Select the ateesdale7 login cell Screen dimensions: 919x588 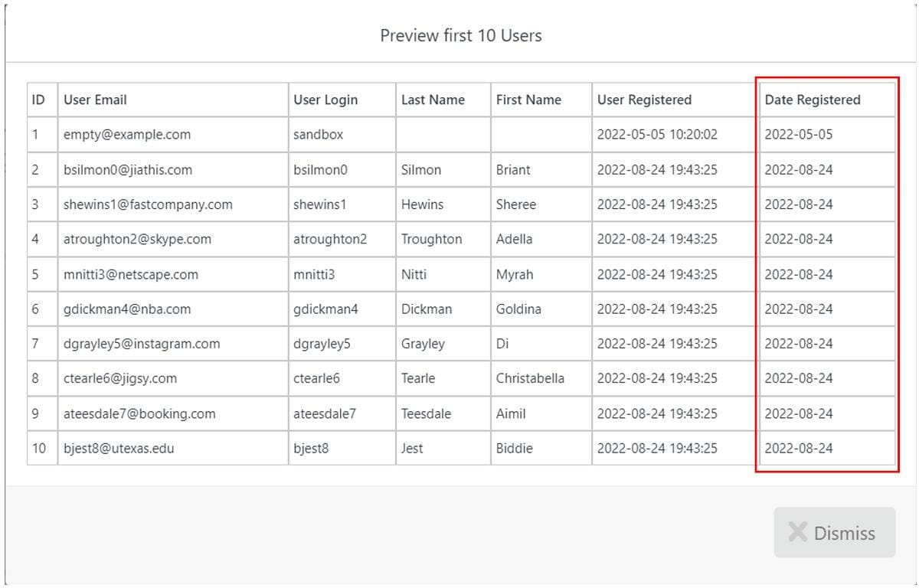(342, 413)
